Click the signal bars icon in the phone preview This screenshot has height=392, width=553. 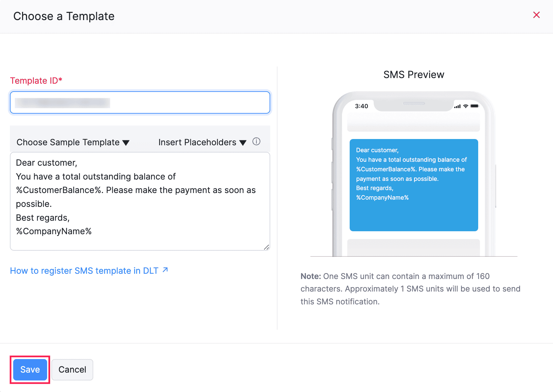(457, 106)
